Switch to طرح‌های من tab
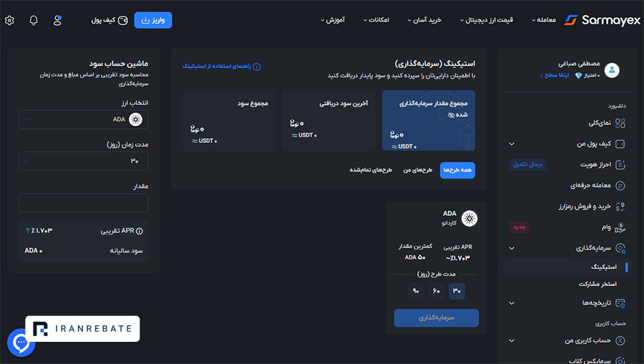The width and height of the screenshot is (644, 364). coord(418,170)
